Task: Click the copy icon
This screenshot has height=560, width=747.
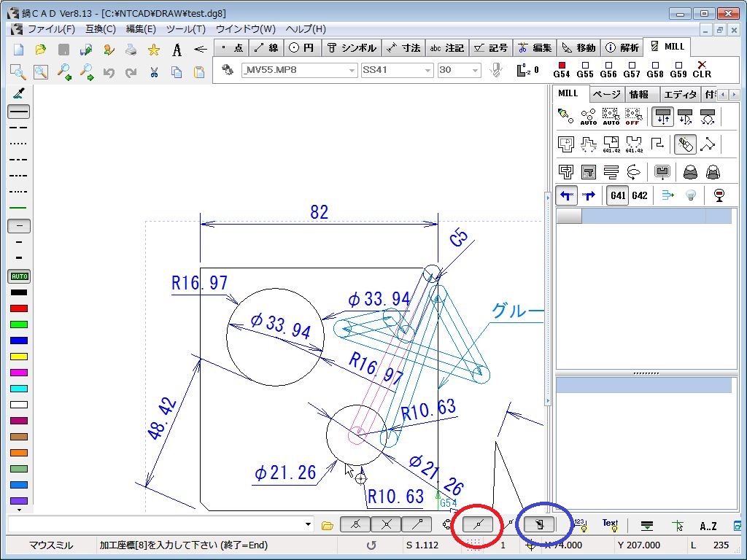Action: coord(177,72)
